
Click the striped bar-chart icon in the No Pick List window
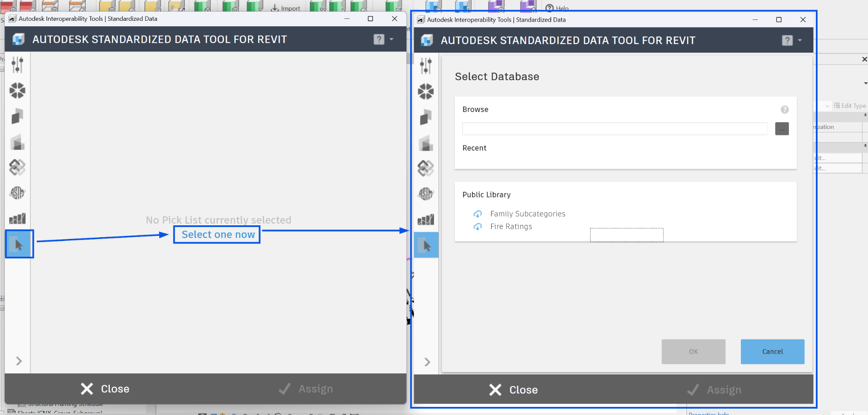[17, 219]
